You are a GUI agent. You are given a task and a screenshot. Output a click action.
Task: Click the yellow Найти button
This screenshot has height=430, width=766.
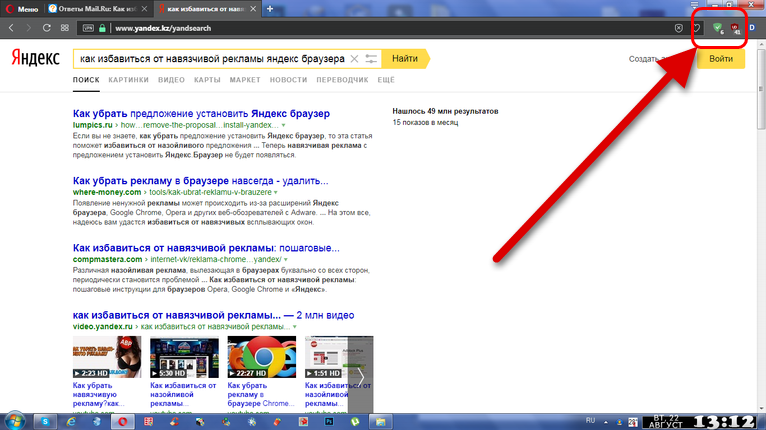coord(405,59)
